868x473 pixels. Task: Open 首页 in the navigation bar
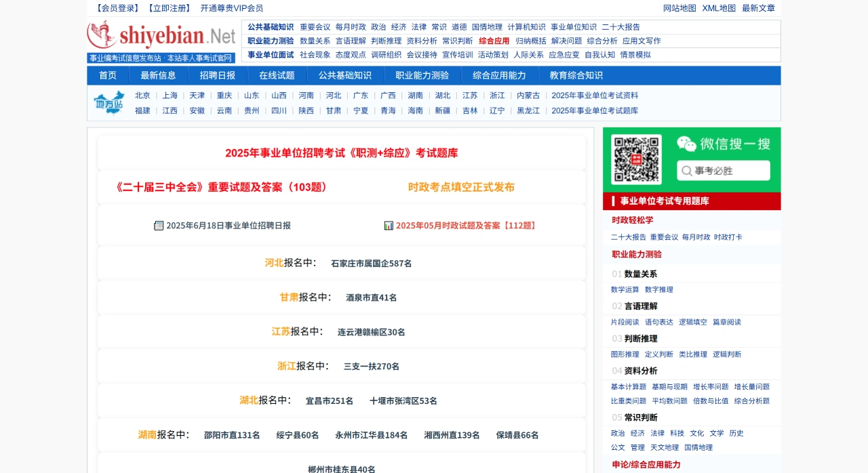click(x=108, y=75)
